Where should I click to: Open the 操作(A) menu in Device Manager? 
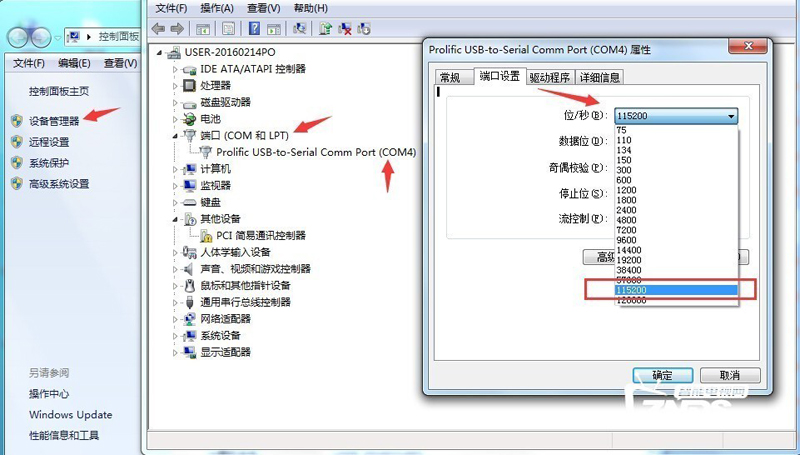click(217, 8)
